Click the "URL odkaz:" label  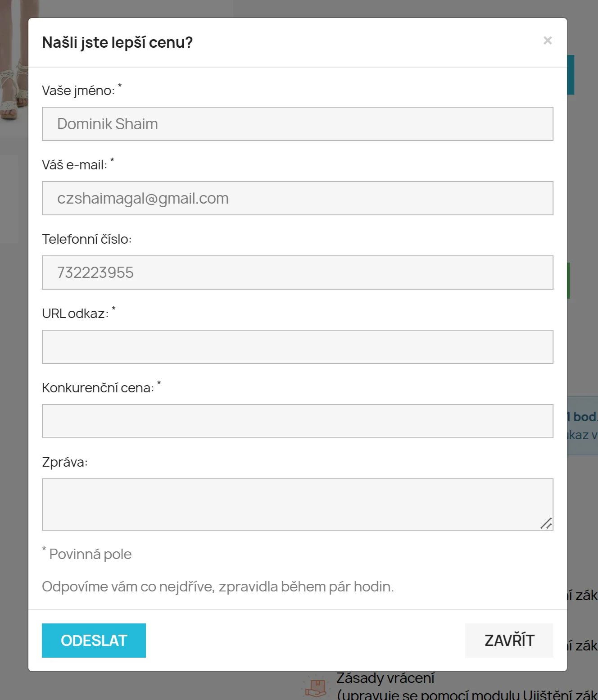(x=75, y=314)
